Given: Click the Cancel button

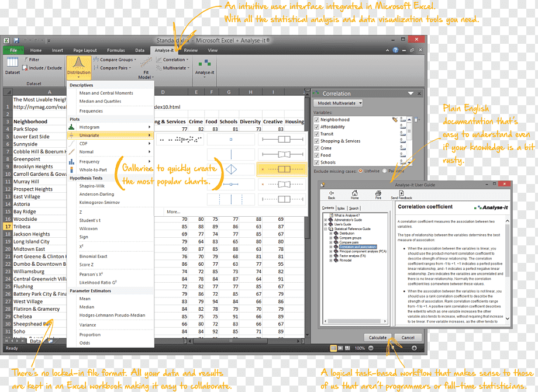Looking at the screenshot, I should 408,338.
